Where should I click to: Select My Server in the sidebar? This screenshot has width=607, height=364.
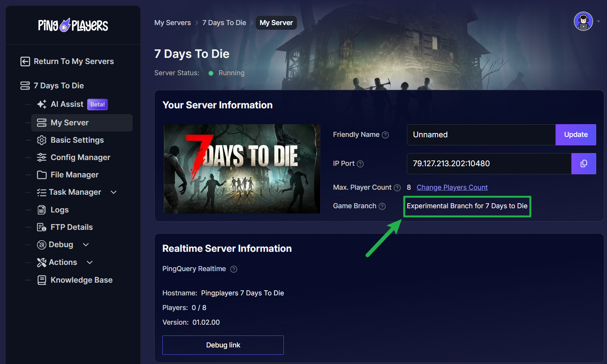pos(82,123)
